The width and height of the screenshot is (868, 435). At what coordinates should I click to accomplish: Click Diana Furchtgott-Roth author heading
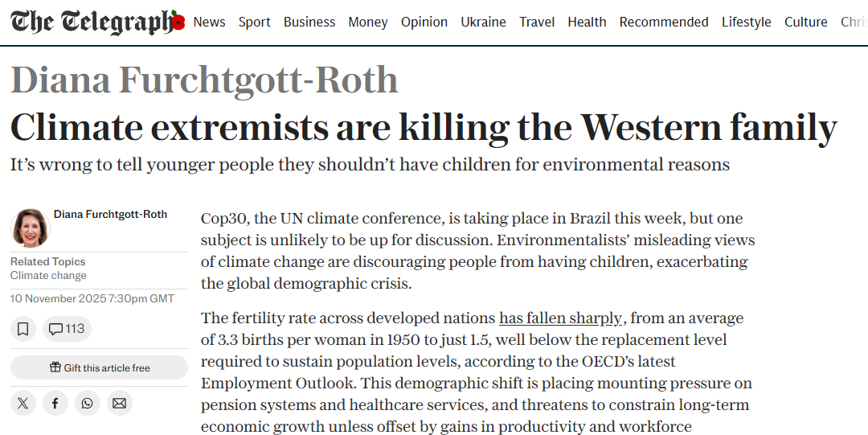click(x=204, y=80)
